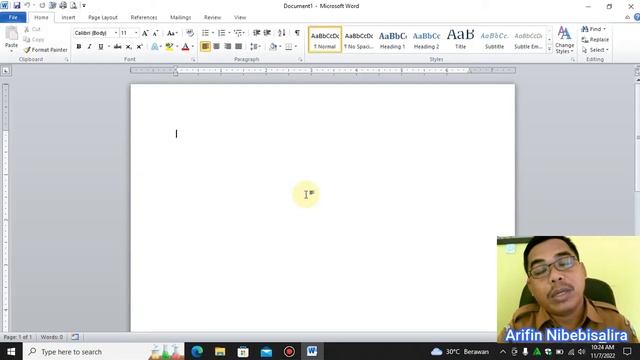
Task: Open the Paragraph dialog launcher
Action: [x=300, y=60]
